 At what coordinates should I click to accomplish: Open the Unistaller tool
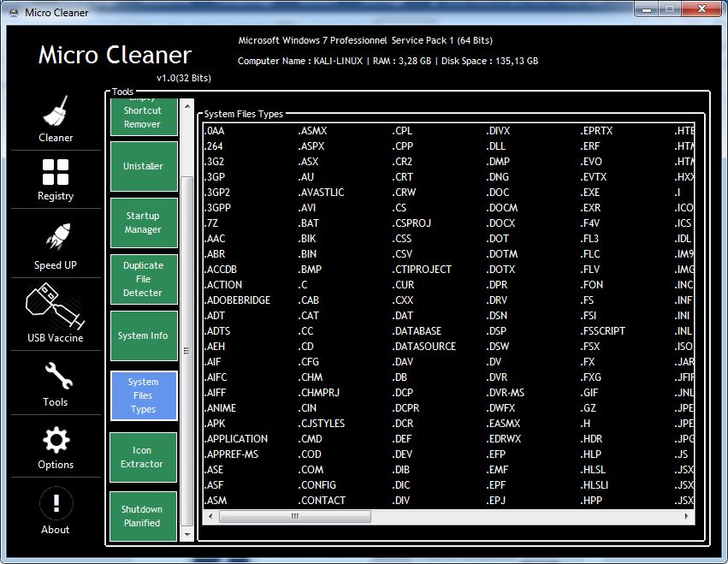[144, 166]
